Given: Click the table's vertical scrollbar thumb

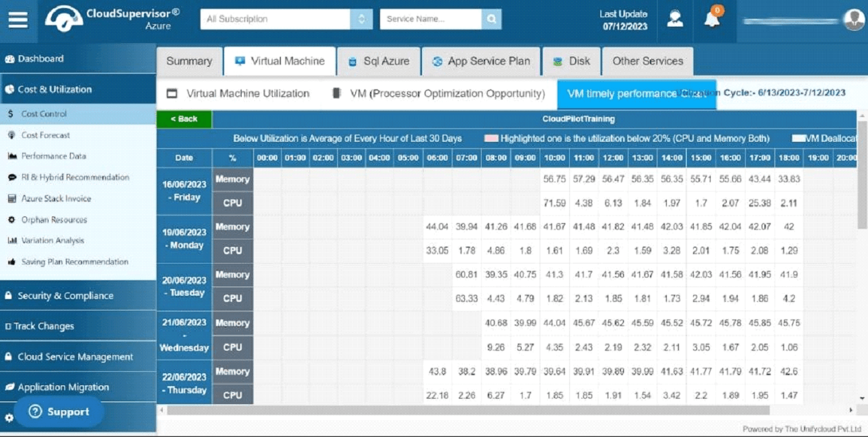Looking at the screenshot, I should pyautogui.click(x=862, y=175).
